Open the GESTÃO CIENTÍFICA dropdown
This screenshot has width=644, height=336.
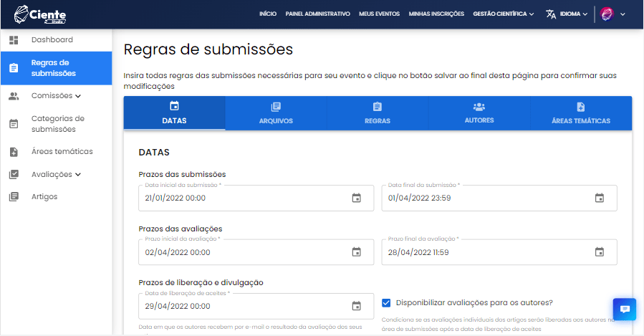coord(504,14)
